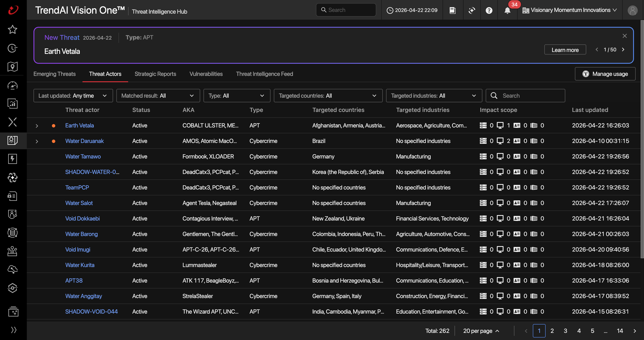This screenshot has height=340, width=644.
Task: Open the map shield icon in sidebar
Action: point(13,67)
